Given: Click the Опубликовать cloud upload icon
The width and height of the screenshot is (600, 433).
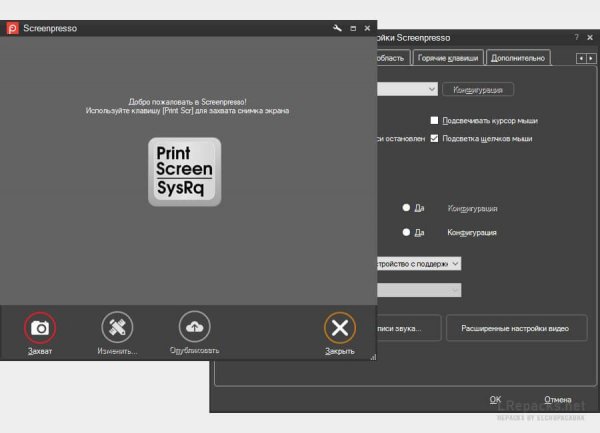Looking at the screenshot, I should tap(194, 327).
